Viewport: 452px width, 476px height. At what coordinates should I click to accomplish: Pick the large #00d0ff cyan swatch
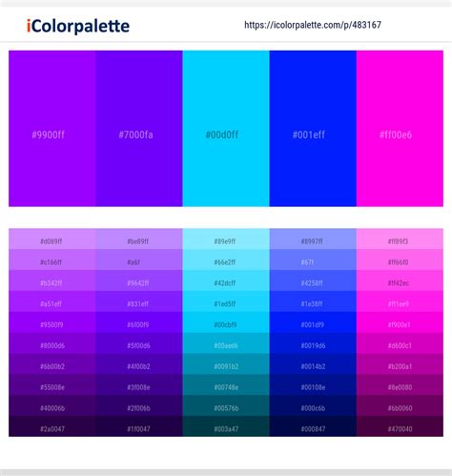226,129
